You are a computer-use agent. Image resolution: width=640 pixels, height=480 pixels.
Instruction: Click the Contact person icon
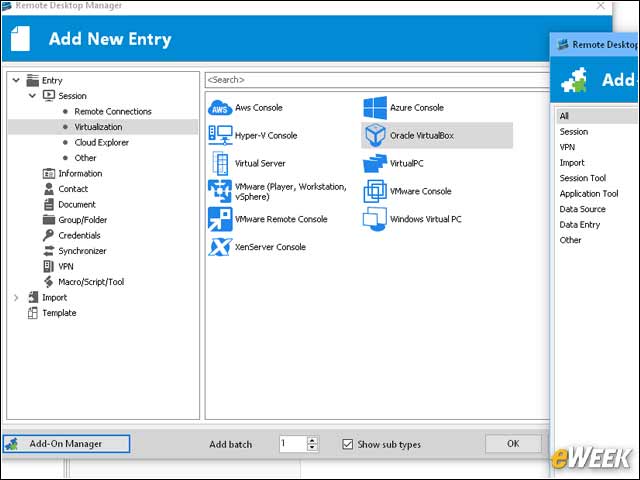[49, 189]
